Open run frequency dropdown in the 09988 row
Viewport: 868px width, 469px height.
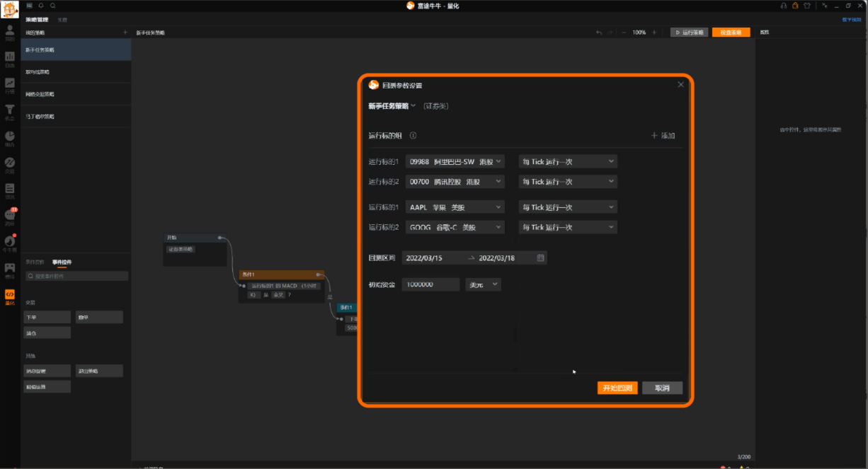coord(568,162)
